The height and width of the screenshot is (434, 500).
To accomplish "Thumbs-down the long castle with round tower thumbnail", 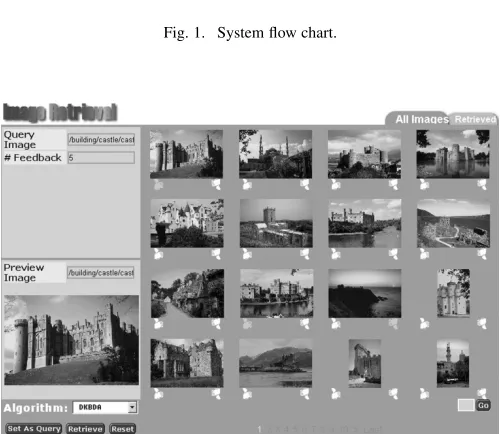I will (216, 185).
